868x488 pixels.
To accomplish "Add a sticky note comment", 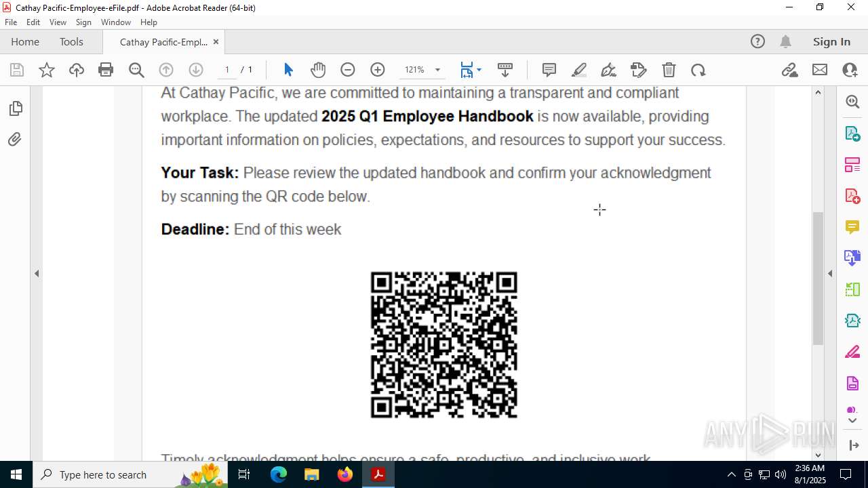I will pos(549,70).
